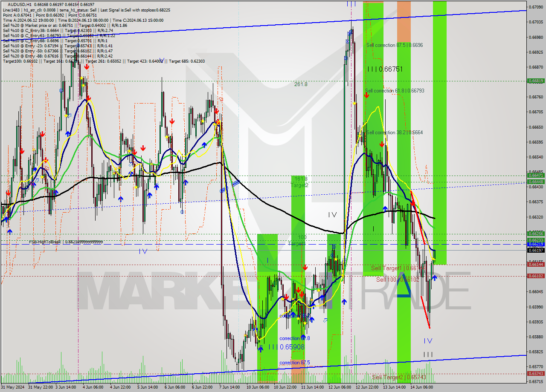
Task: Click the 'Sell %20 @ Entry -50: 0.67366' line
Action: pos(58,51)
